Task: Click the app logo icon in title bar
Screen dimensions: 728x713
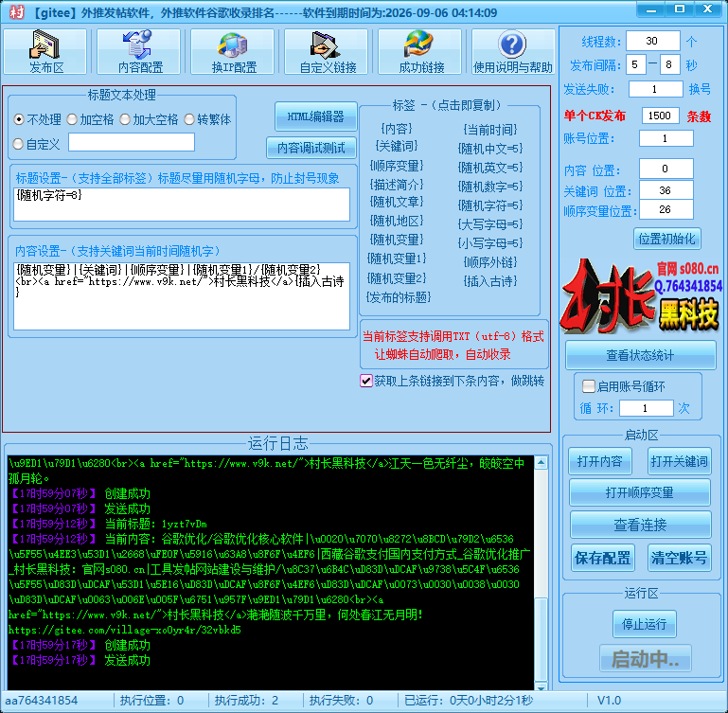Action: pos(17,12)
